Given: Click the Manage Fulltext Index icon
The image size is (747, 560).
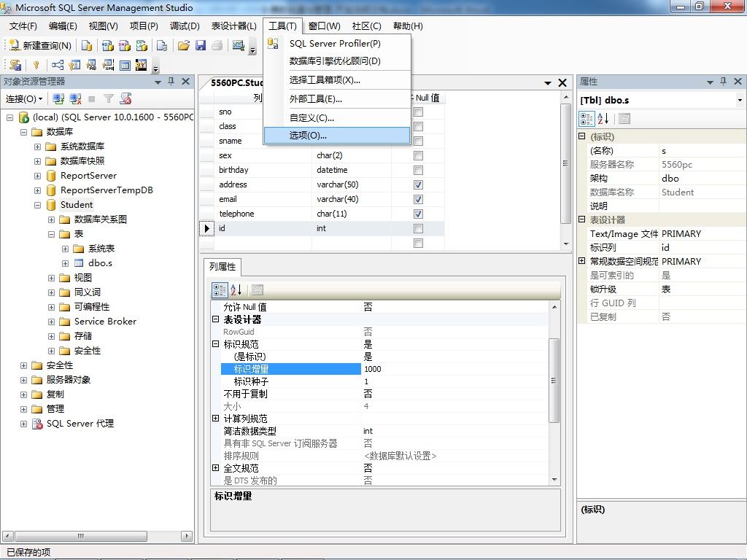Looking at the screenshot, I should tap(91, 65).
